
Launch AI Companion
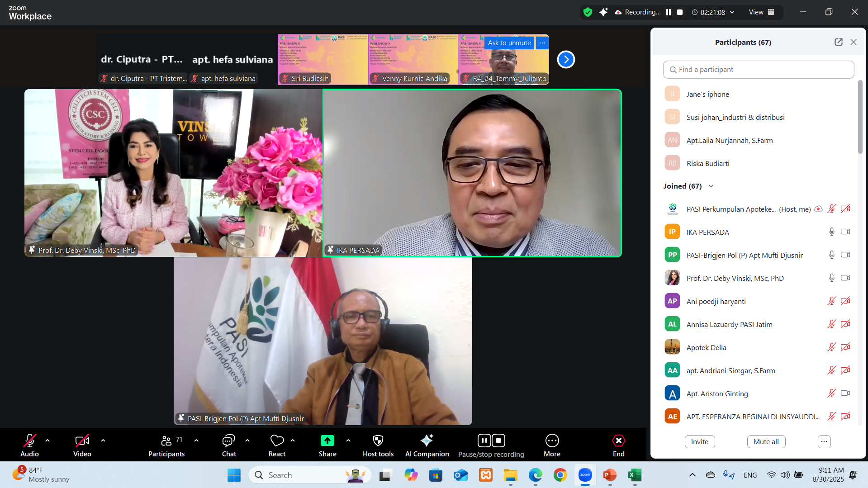(427, 441)
